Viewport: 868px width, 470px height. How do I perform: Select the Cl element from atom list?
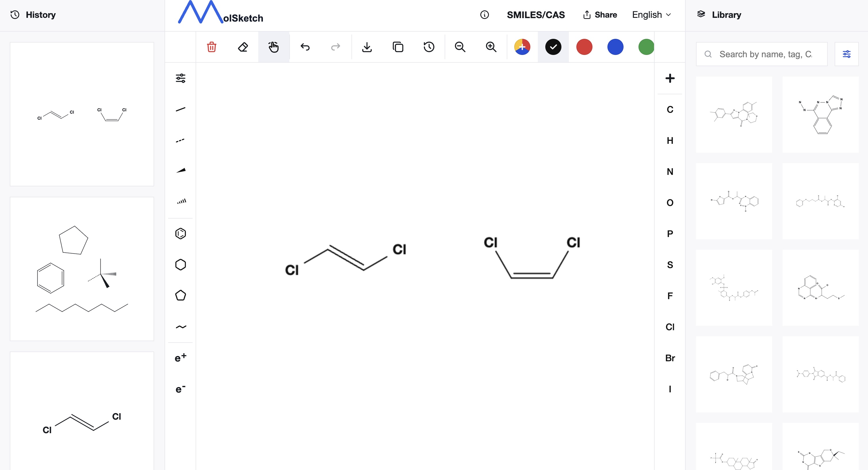(x=670, y=327)
